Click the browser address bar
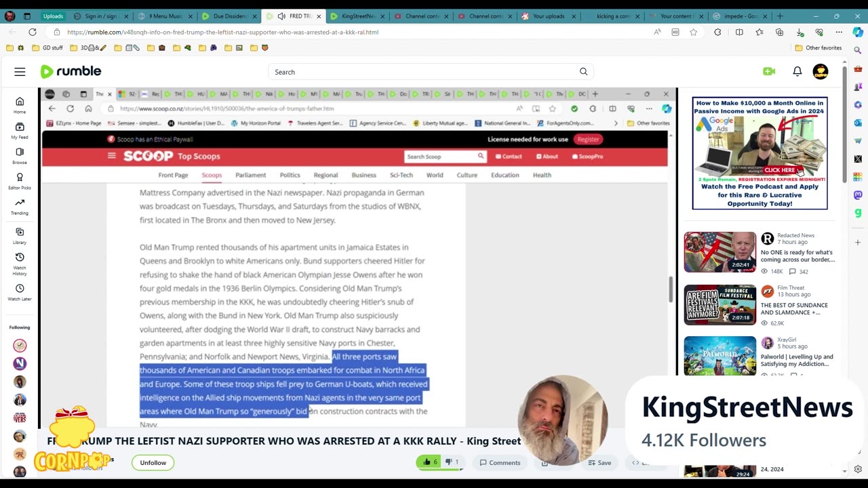 [353, 32]
